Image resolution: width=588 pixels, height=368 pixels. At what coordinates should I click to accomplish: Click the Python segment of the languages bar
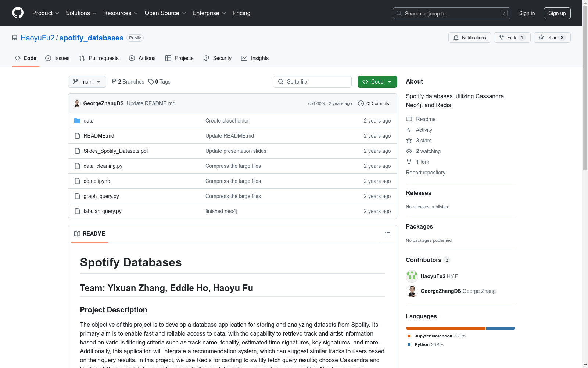500,328
